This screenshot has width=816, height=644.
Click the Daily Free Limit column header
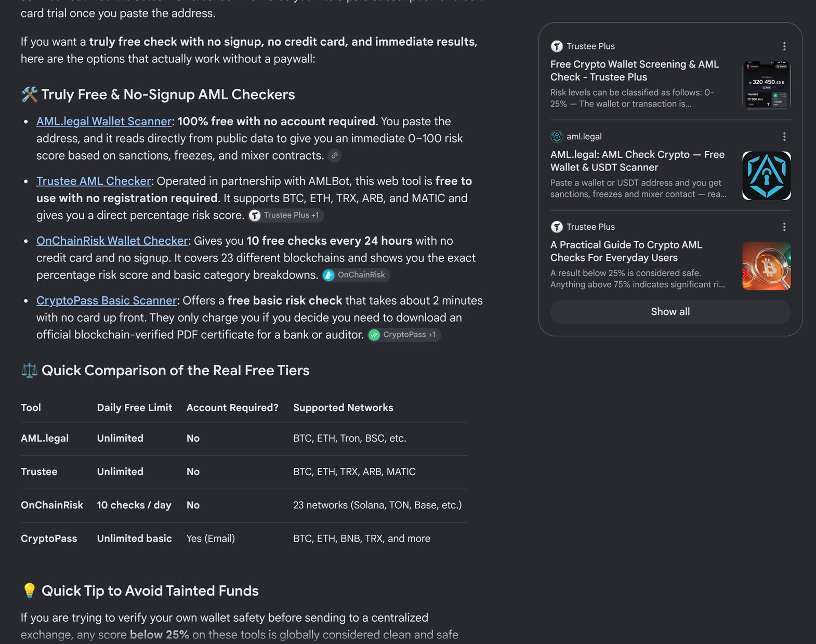(x=135, y=408)
